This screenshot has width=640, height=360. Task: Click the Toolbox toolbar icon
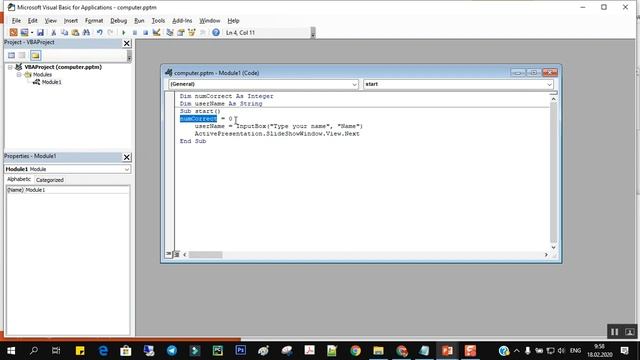(x=202, y=32)
